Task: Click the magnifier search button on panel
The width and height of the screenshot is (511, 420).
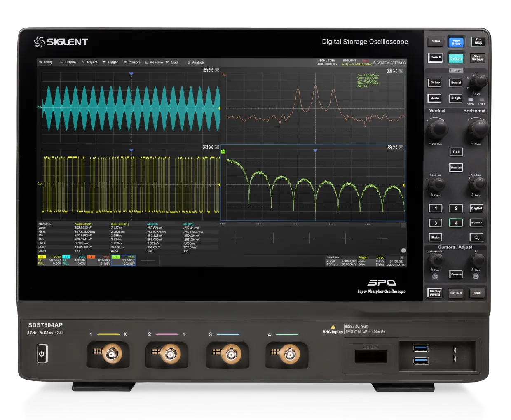Action: click(x=476, y=238)
